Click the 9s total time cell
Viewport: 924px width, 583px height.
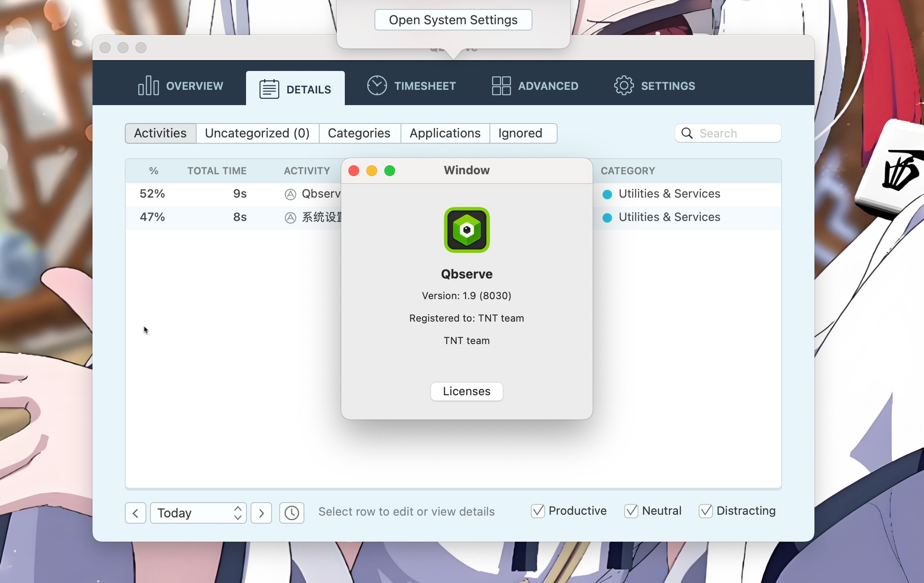240,194
